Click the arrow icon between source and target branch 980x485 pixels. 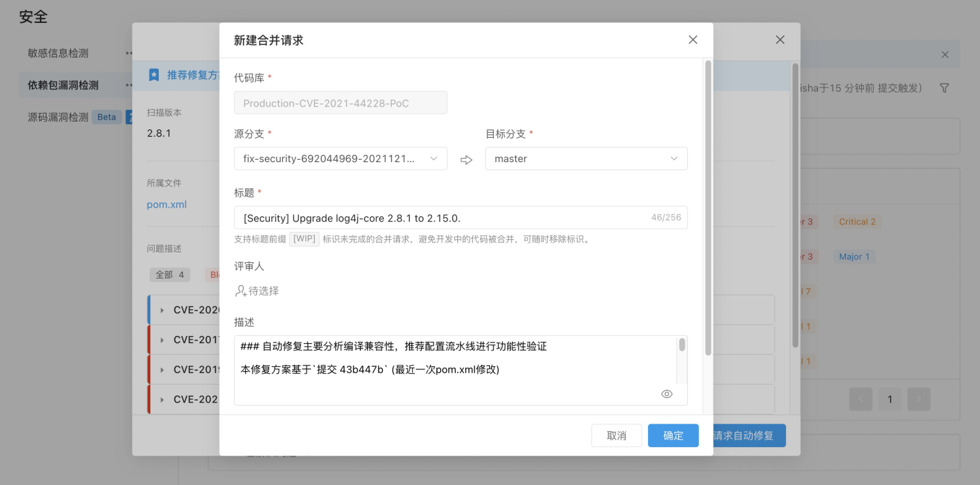tap(466, 159)
